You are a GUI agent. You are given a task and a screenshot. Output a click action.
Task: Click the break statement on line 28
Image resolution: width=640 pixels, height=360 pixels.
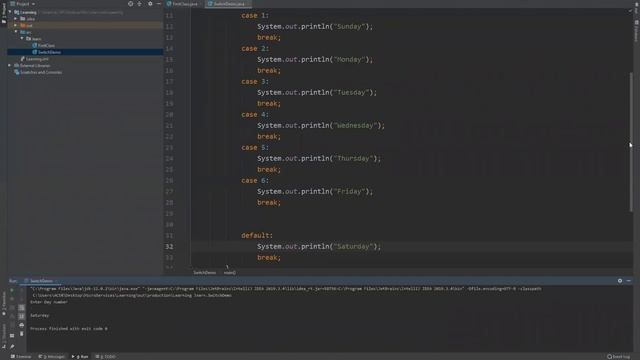[269, 202]
